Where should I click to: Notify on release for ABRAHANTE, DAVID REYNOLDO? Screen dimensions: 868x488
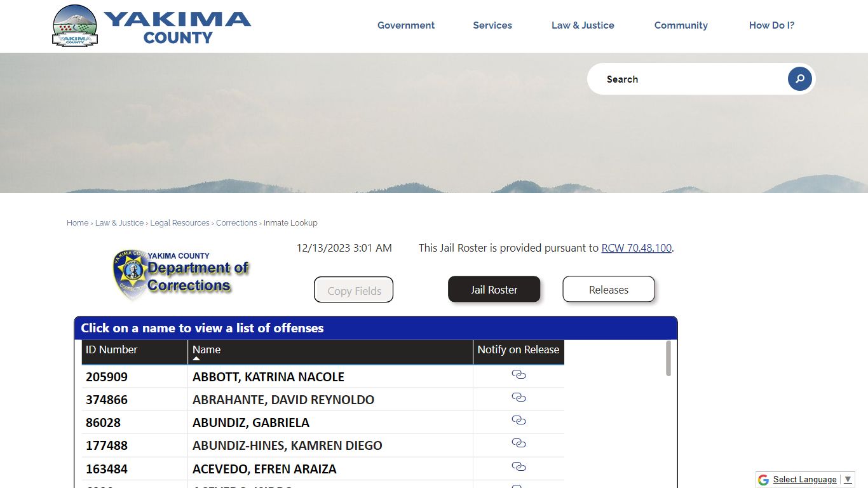tap(519, 398)
